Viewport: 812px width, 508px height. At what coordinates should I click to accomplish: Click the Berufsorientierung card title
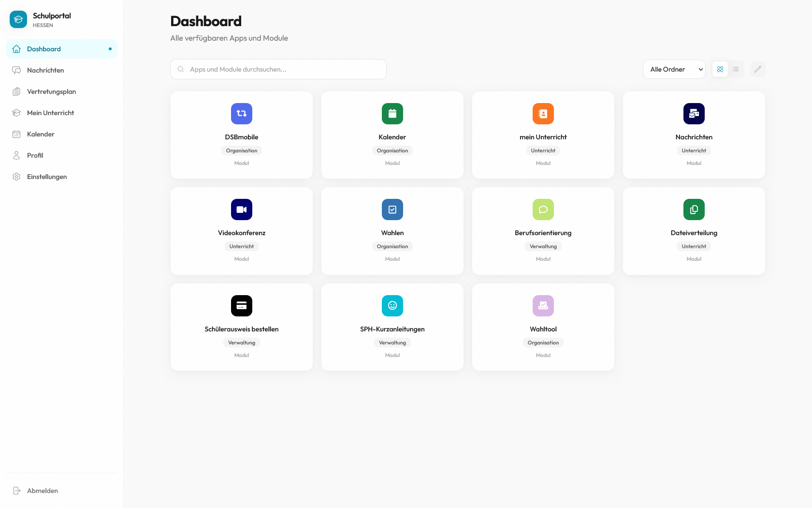tap(543, 233)
